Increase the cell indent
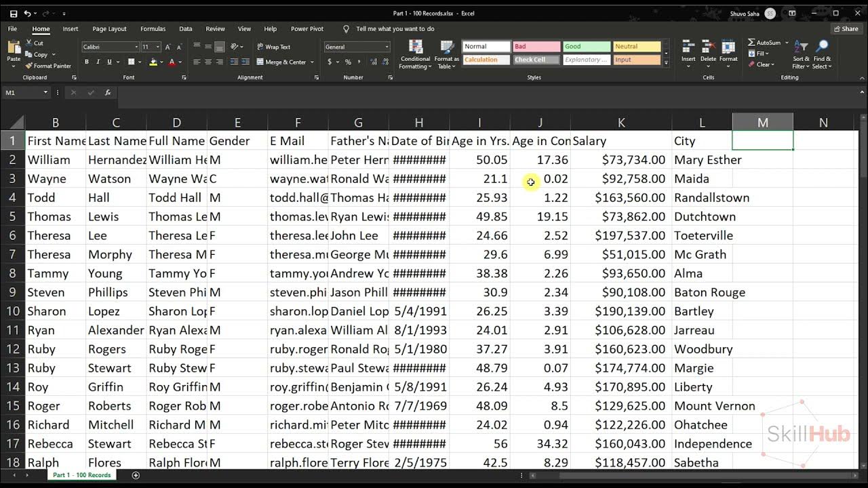Image resolution: width=868 pixels, height=488 pixels. 245,62
